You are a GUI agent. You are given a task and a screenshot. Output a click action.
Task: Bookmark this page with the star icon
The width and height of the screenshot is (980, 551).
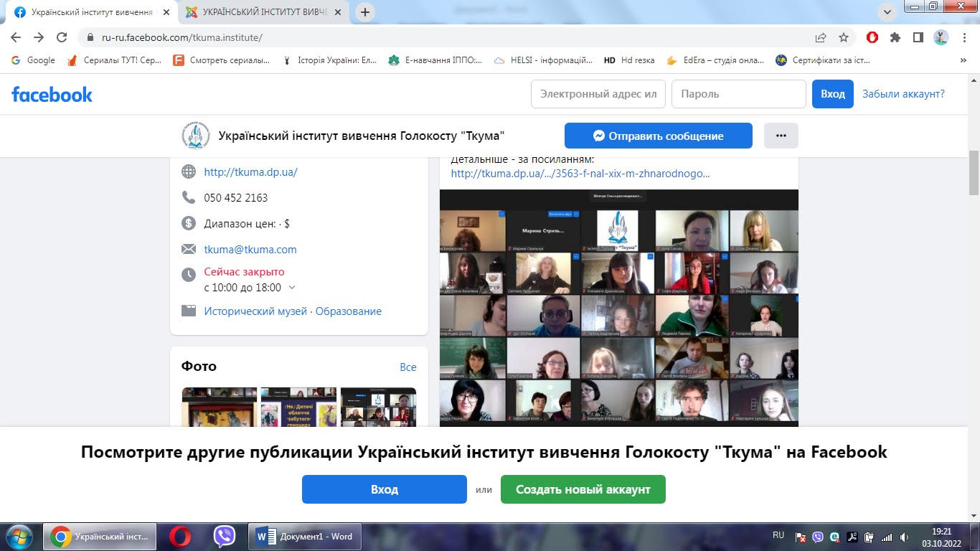point(844,37)
